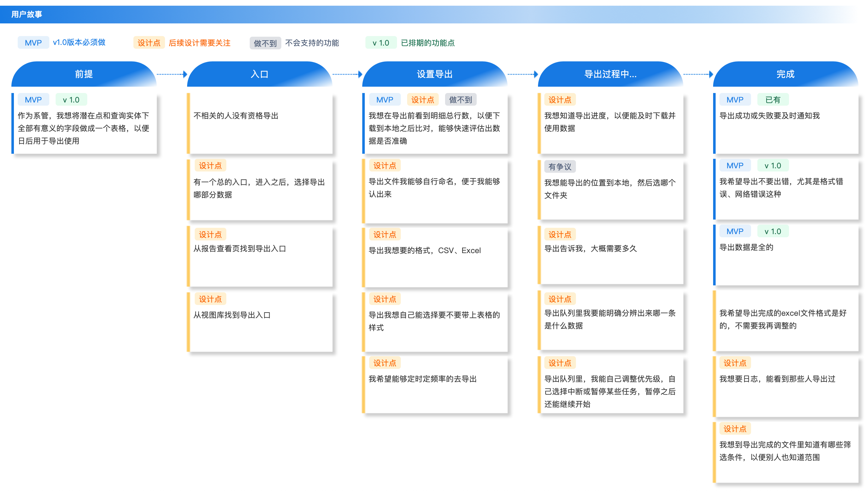Screen dimensions: 868x491
Task: Click the yellow accent bar on 定时定频率 card
Action: pyautogui.click(x=364, y=384)
